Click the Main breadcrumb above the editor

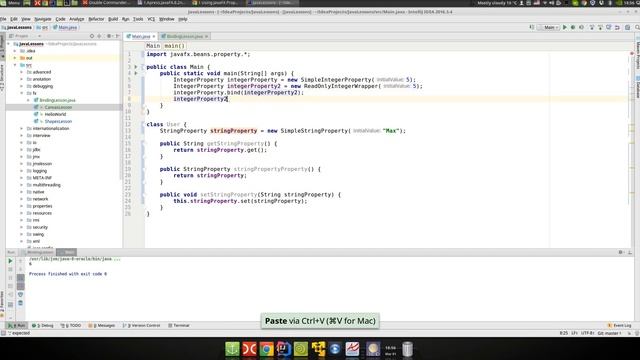[x=153, y=46]
